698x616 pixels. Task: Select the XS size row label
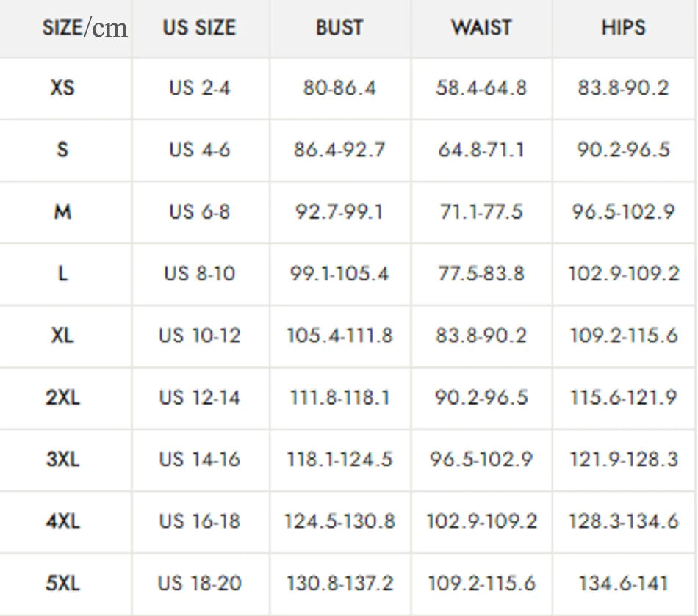tap(62, 88)
